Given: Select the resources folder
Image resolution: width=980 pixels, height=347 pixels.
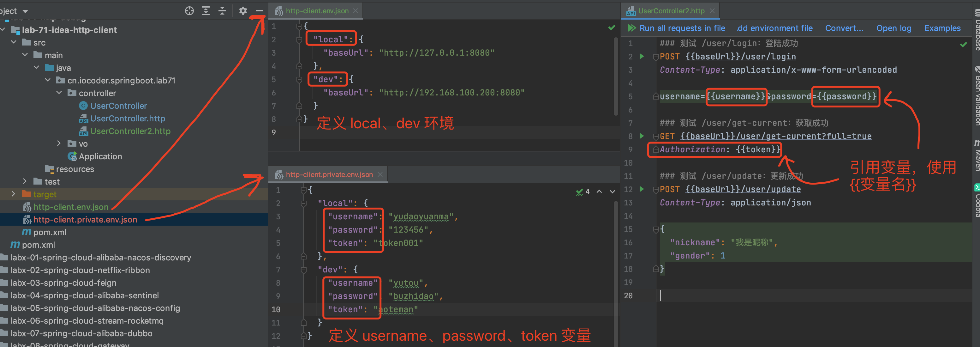Looking at the screenshot, I should [x=75, y=169].
